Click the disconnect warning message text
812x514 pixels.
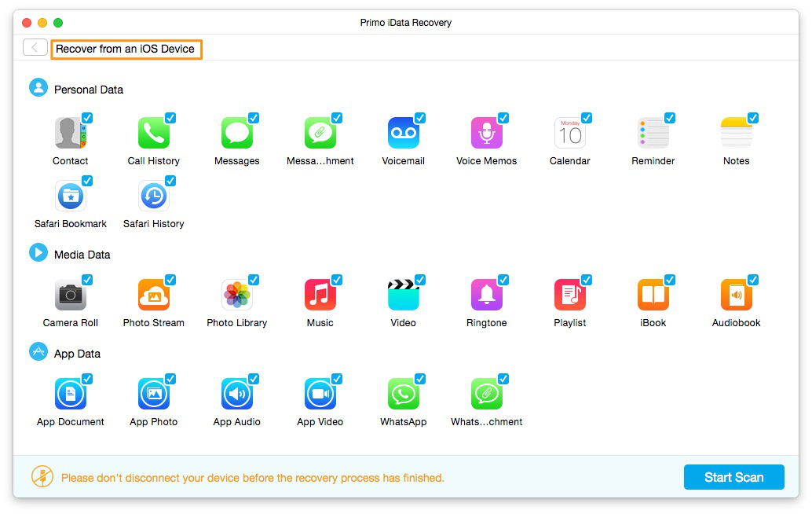click(253, 478)
